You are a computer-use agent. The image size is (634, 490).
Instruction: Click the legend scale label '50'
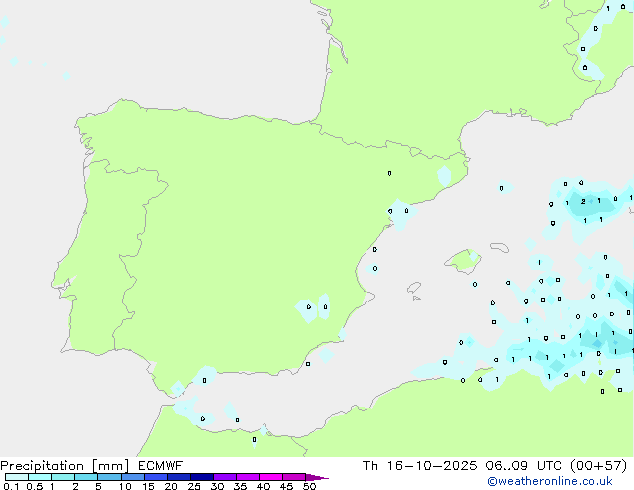[309, 486]
